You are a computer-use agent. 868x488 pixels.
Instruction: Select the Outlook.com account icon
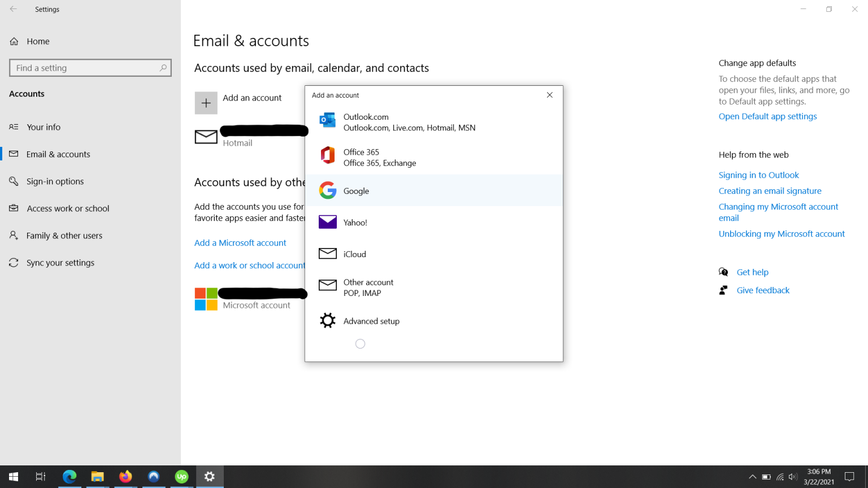coord(327,120)
